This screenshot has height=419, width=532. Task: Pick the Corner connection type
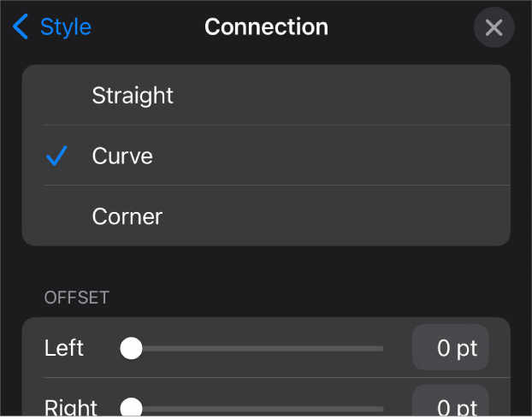[x=127, y=216]
